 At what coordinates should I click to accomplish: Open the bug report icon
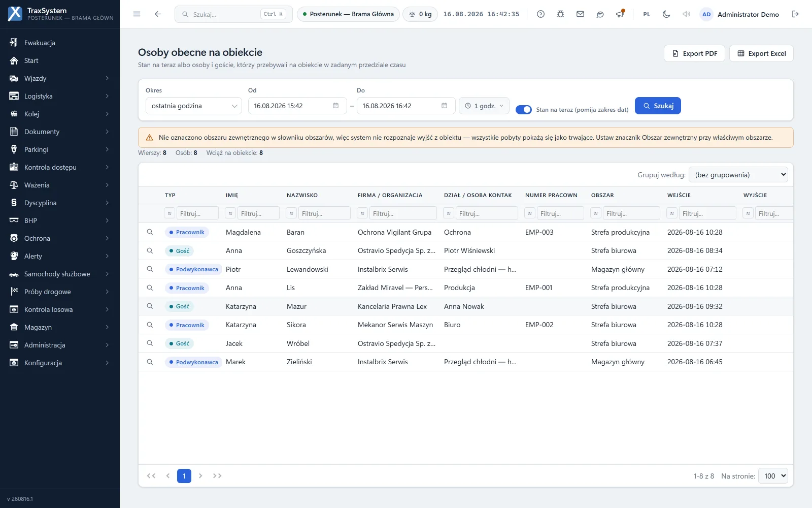[x=560, y=14]
